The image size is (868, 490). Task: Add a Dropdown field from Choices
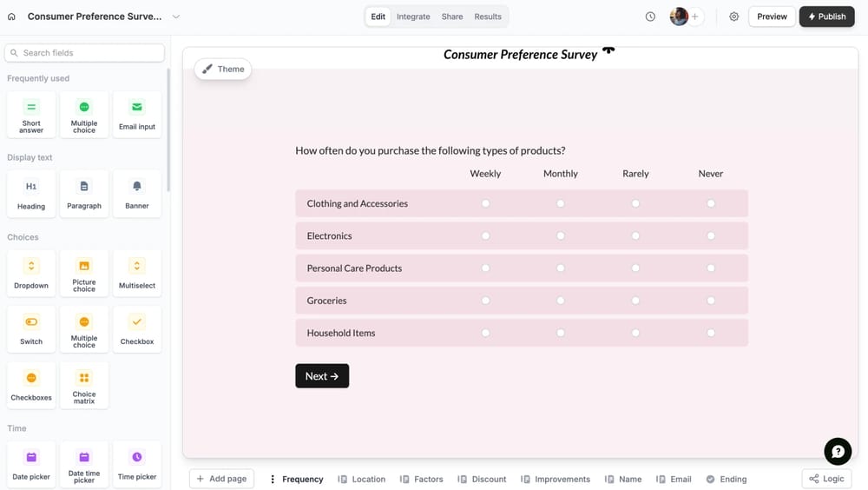pyautogui.click(x=31, y=274)
